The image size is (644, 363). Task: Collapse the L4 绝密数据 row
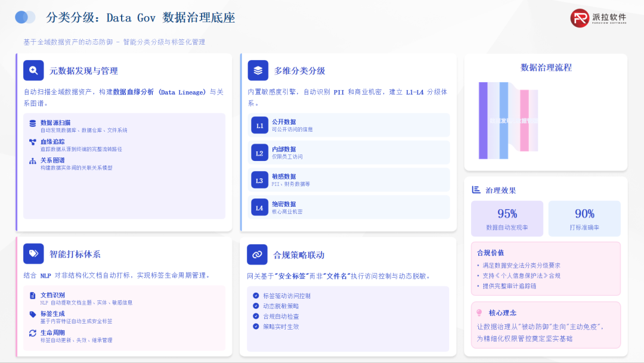349,206
